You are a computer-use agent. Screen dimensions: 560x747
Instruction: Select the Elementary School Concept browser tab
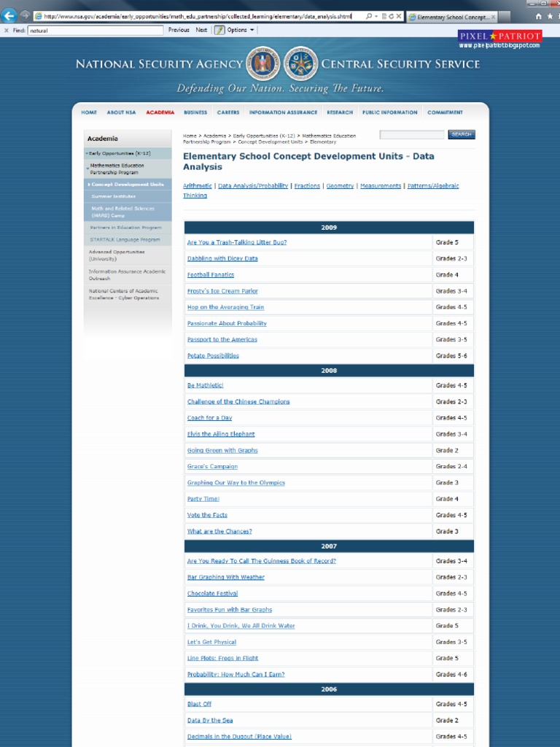pyautogui.click(x=451, y=18)
